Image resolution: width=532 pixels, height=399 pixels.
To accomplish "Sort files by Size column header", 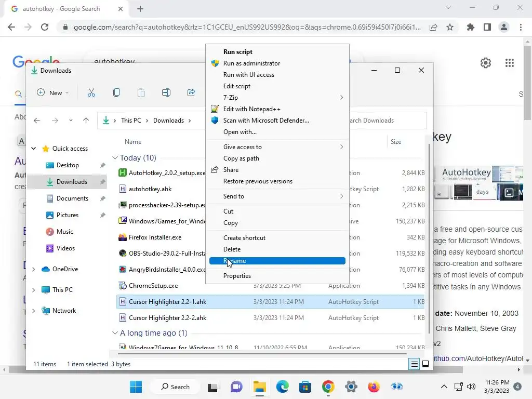I will tap(395, 142).
